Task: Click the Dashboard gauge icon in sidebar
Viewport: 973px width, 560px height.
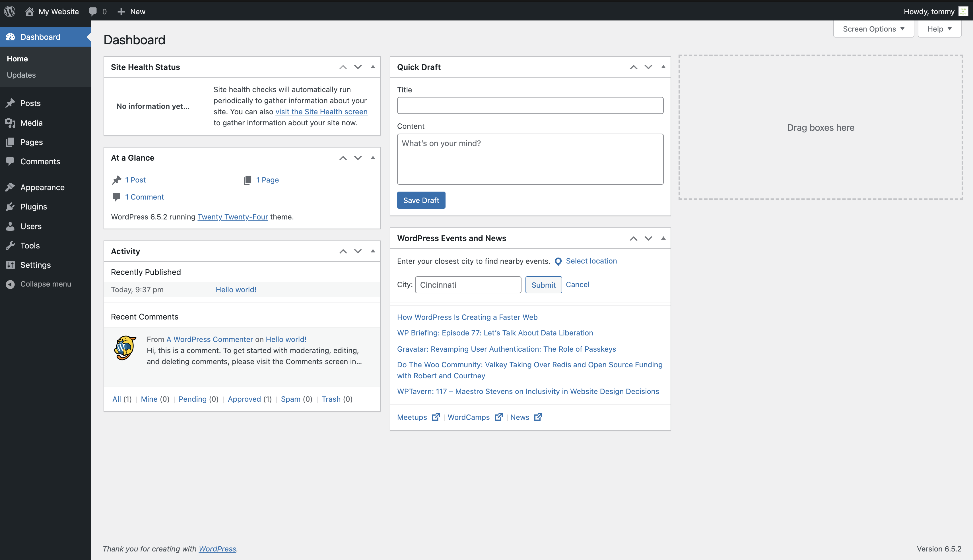Action: [x=11, y=37]
